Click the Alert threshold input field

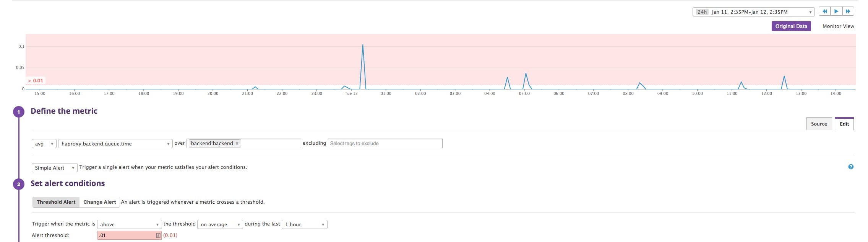coord(126,235)
